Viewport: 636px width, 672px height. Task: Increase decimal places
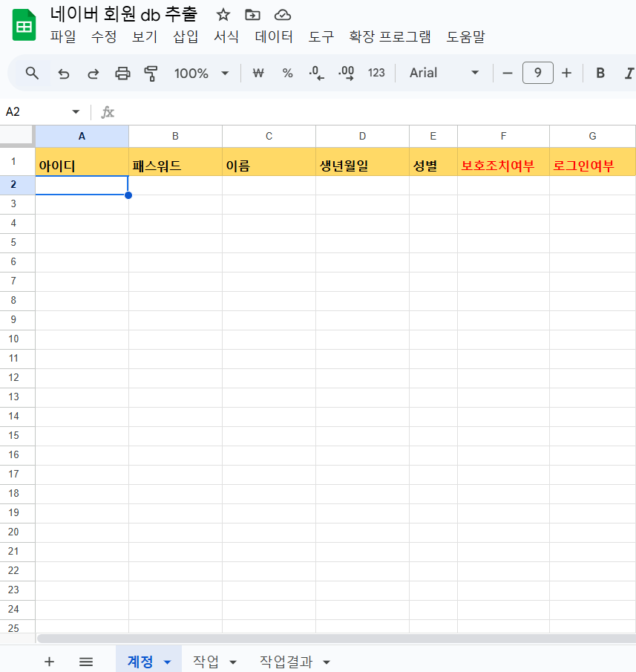346,73
